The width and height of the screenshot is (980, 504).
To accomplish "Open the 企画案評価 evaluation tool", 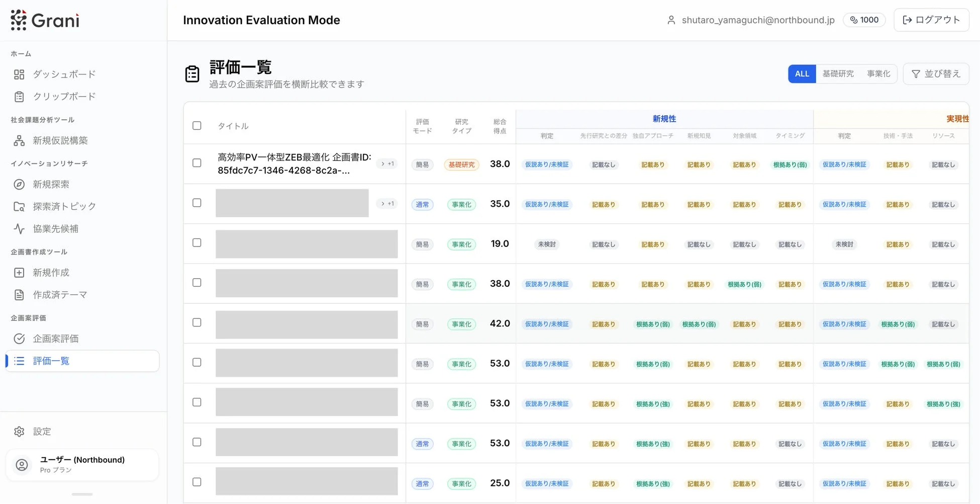I will coord(56,339).
